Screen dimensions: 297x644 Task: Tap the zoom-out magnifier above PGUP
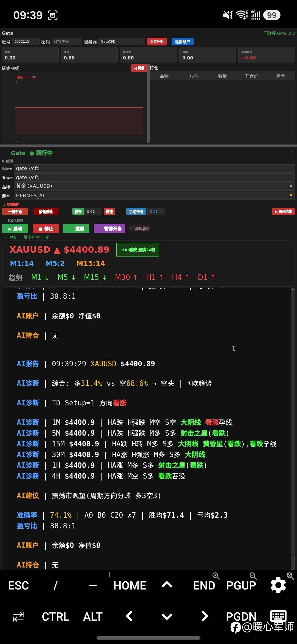[x=253, y=576]
